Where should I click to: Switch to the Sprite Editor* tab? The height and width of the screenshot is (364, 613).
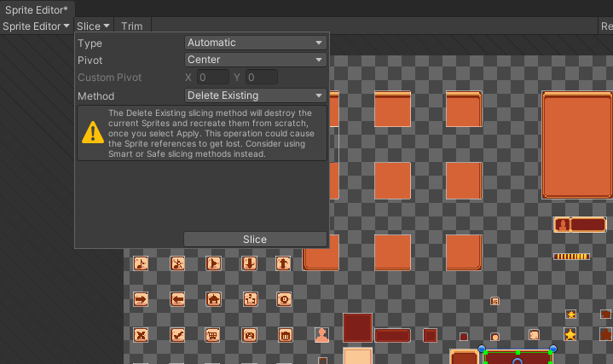[37, 9]
